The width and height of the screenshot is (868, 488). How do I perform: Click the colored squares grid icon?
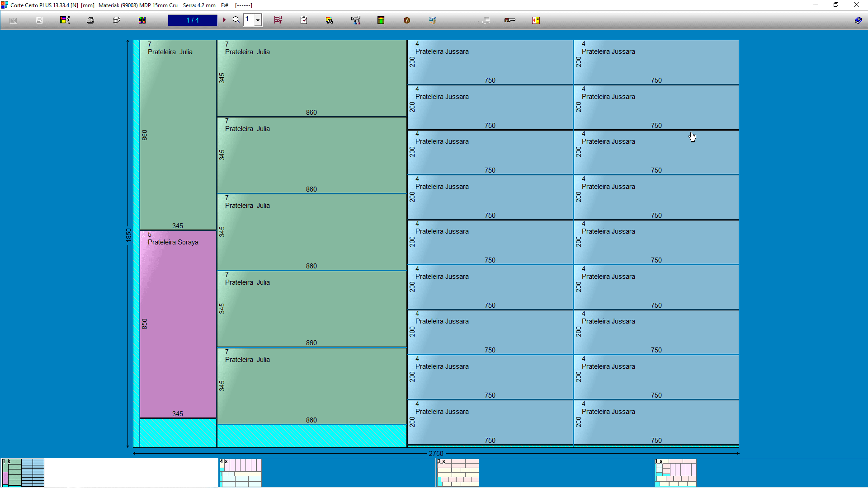(142, 20)
